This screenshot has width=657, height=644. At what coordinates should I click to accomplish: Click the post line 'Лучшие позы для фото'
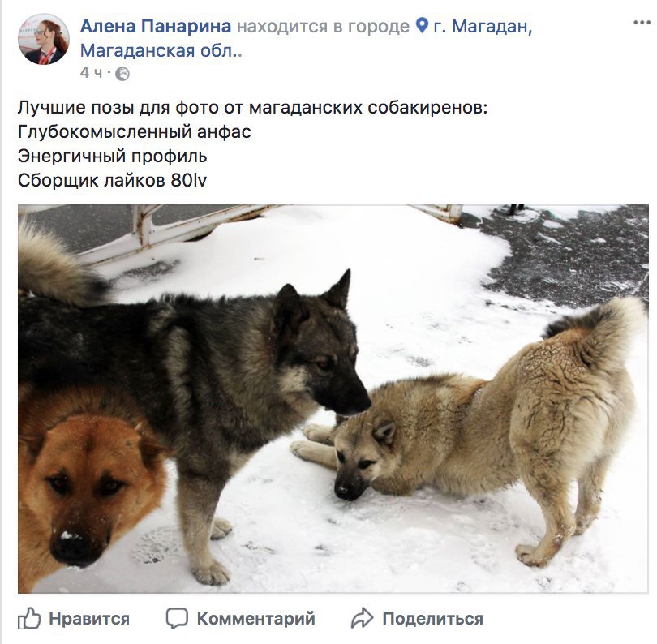[252, 108]
